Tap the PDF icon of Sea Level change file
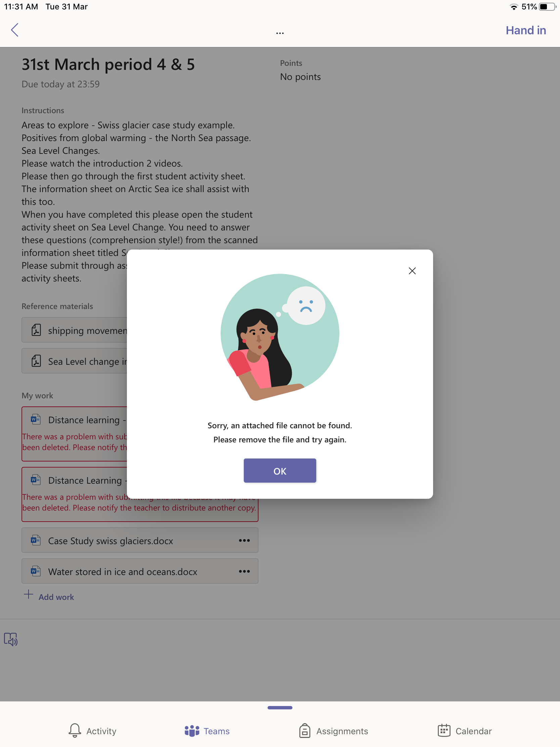The height and width of the screenshot is (747, 560). point(36,361)
